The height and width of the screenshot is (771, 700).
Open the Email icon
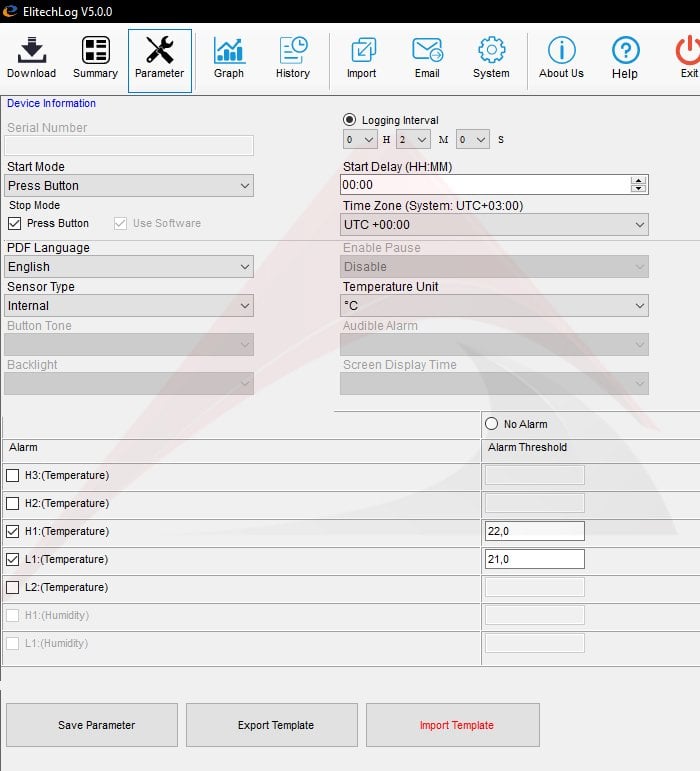point(427,51)
